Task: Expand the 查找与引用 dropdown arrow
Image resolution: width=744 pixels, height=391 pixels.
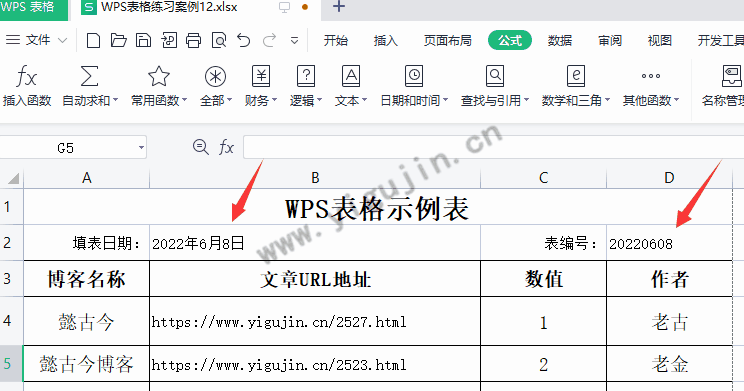Action: click(526, 100)
